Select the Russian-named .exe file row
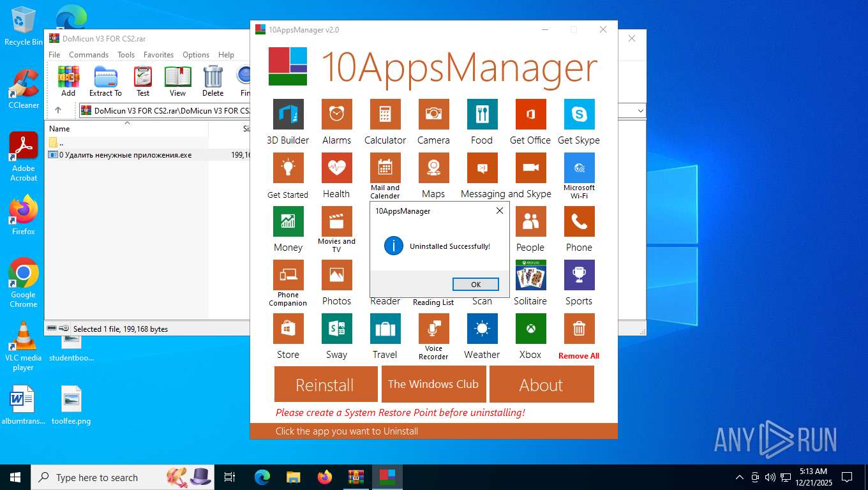868x490 pixels. 149,155
